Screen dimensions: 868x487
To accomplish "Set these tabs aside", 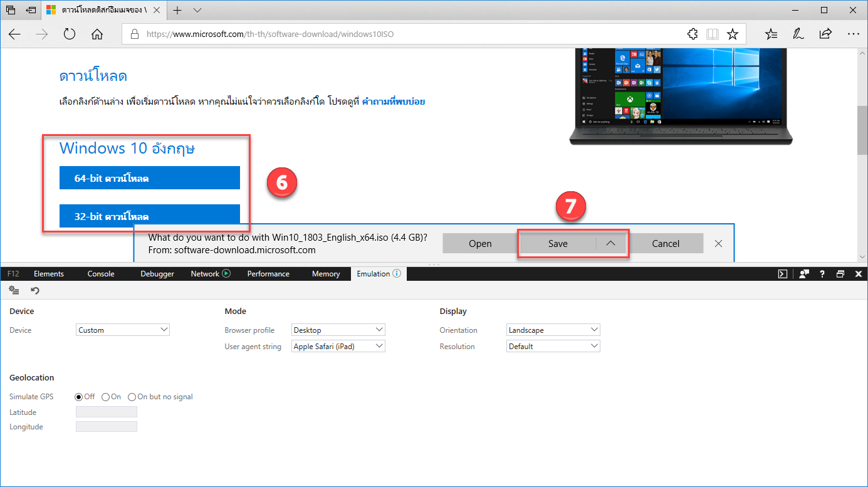I will (x=31, y=10).
